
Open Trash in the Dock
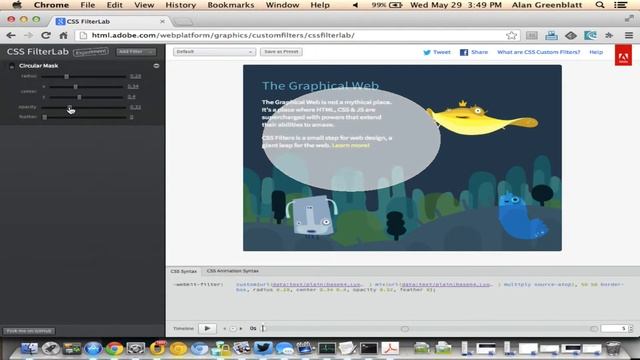(613, 349)
